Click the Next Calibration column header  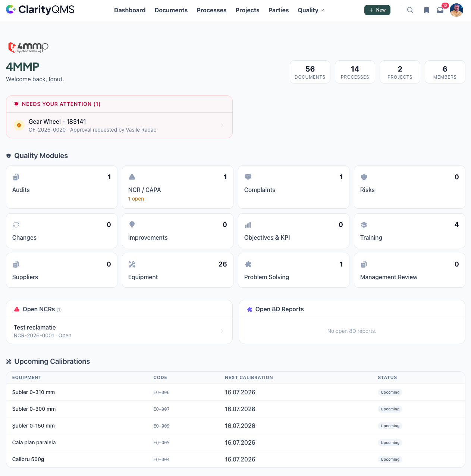pyautogui.click(x=249, y=378)
